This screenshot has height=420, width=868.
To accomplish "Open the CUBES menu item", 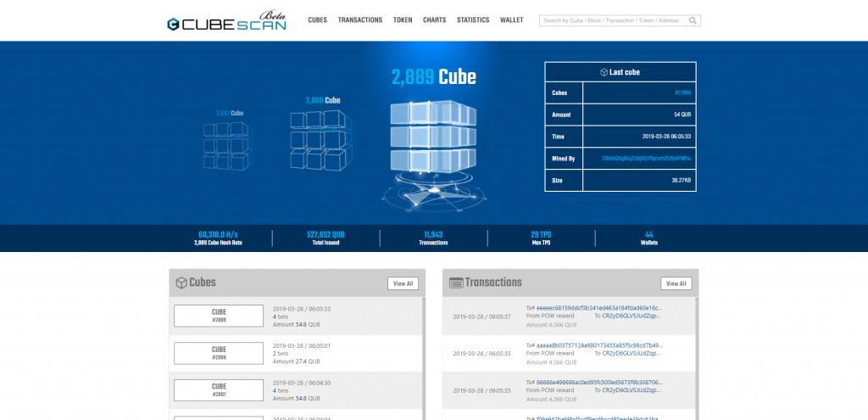I will tap(318, 20).
